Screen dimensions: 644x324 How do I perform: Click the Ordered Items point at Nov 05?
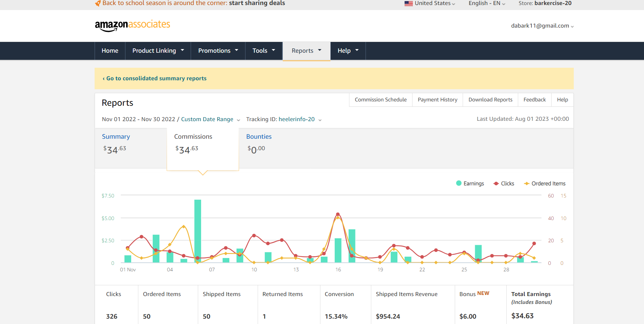point(183,227)
